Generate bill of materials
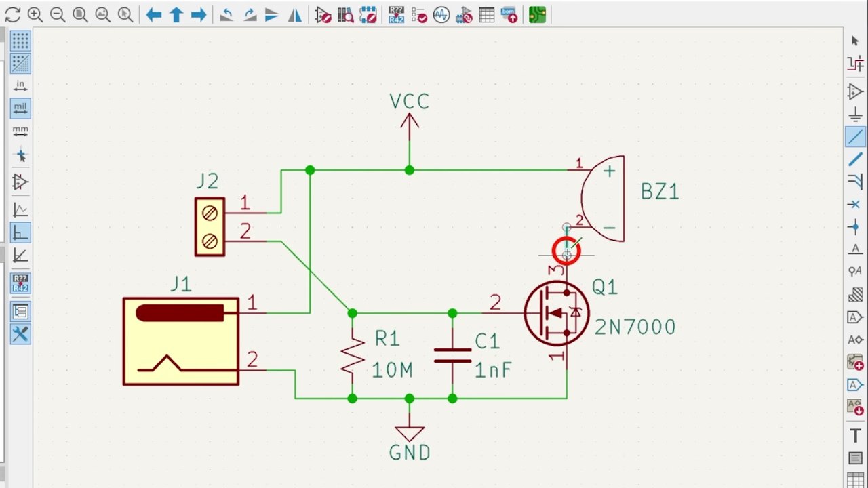This screenshot has height=488, width=868. tap(509, 15)
